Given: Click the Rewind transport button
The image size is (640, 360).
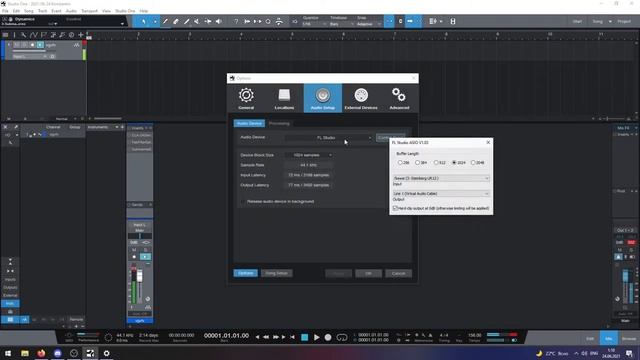Looking at the screenshot, I should [x=266, y=337].
